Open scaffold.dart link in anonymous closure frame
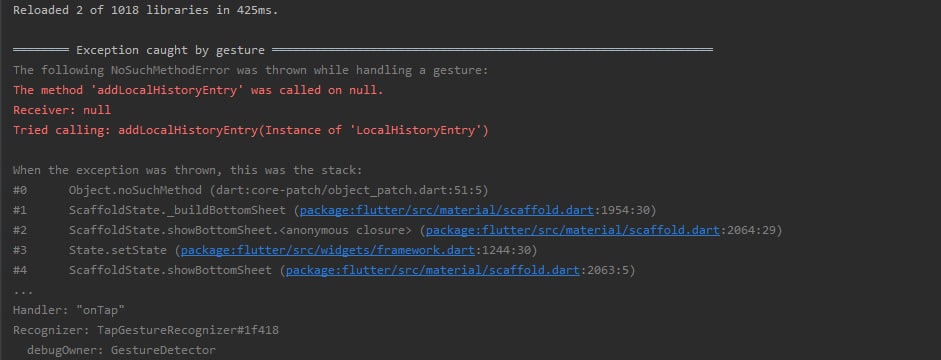 click(573, 230)
